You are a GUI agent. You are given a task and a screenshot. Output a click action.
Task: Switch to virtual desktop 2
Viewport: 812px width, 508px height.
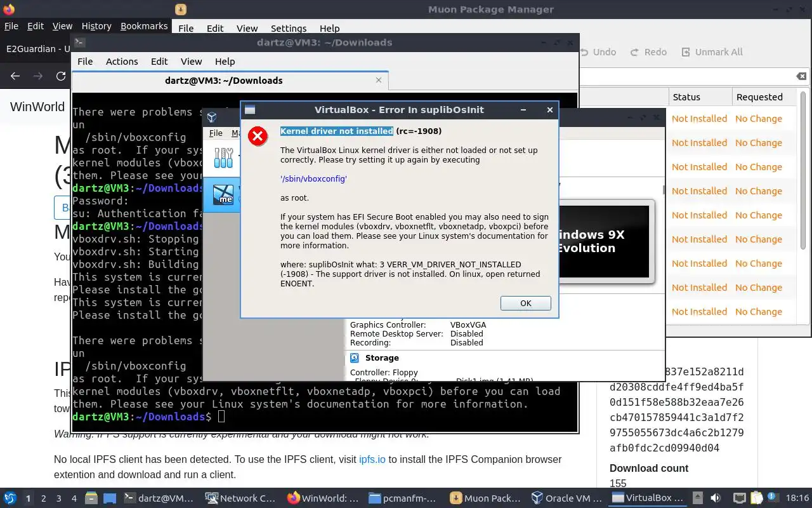tap(43, 498)
